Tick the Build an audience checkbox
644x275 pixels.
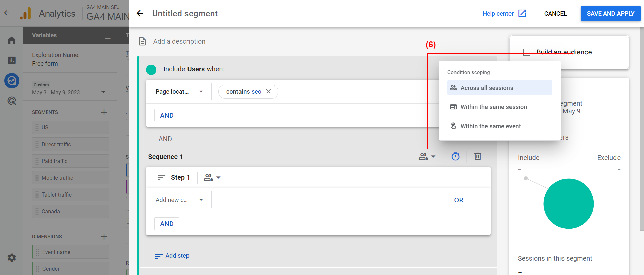pyautogui.click(x=527, y=52)
